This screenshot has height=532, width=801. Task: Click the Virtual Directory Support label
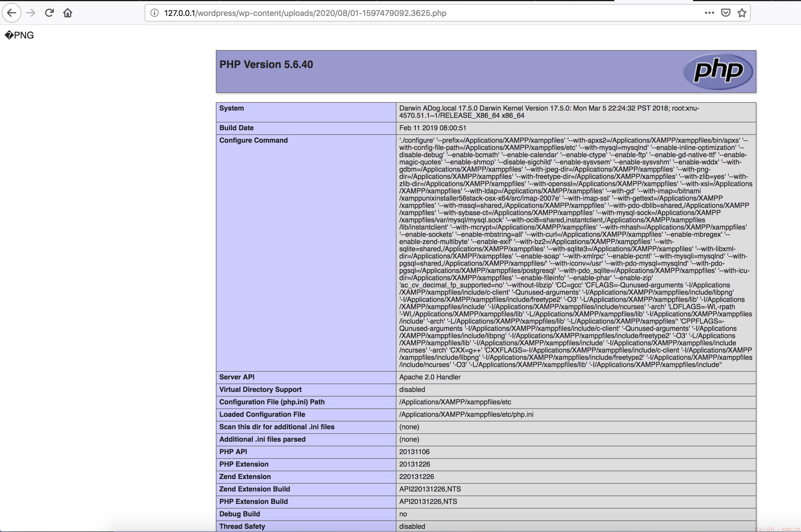pyautogui.click(x=260, y=390)
